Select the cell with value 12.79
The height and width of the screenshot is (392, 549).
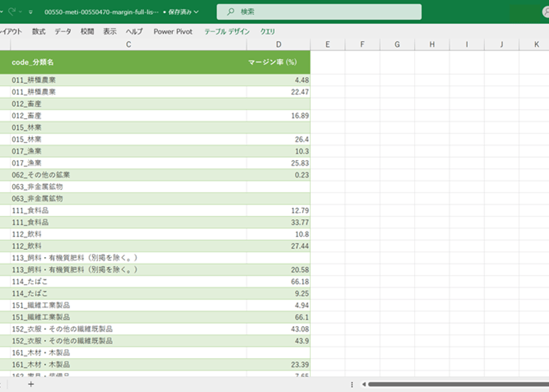278,211
